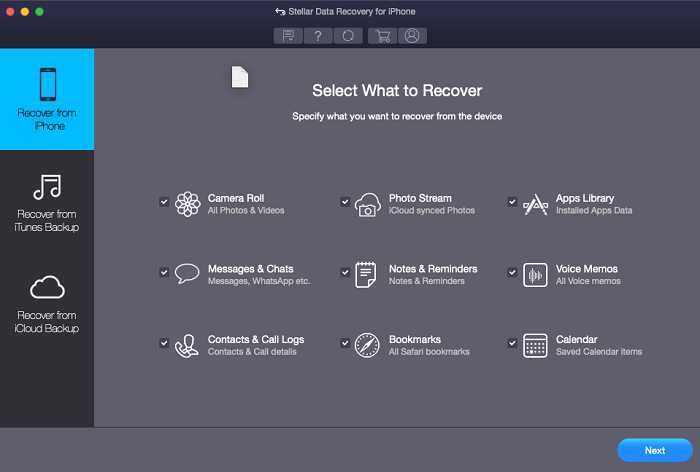The width and height of the screenshot is (700, 472).
Task: Toggle the Photo Stream checkbox
Action: pyautogui.click(x=345, y=201)
